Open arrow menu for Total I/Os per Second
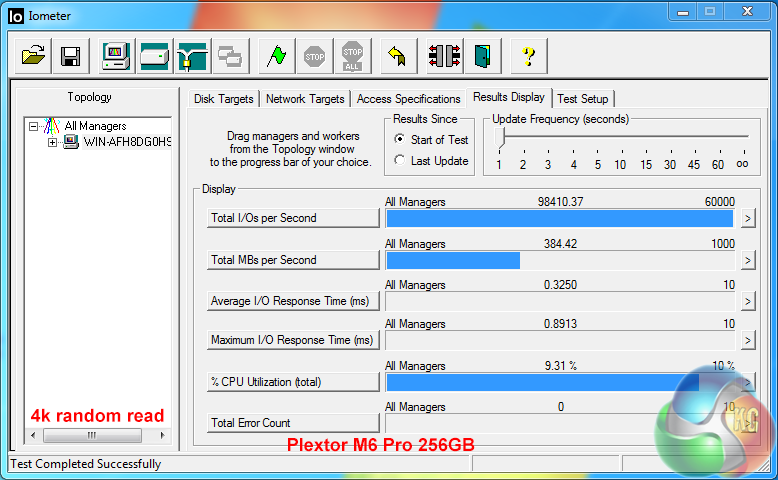This screenshot has width=778, height=480. point(748,218)
